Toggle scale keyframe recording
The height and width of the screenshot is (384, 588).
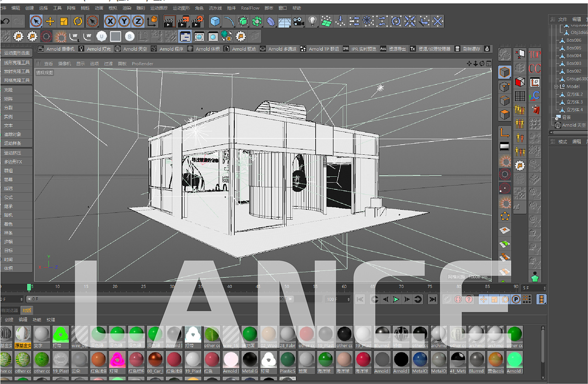pos(494,299)
